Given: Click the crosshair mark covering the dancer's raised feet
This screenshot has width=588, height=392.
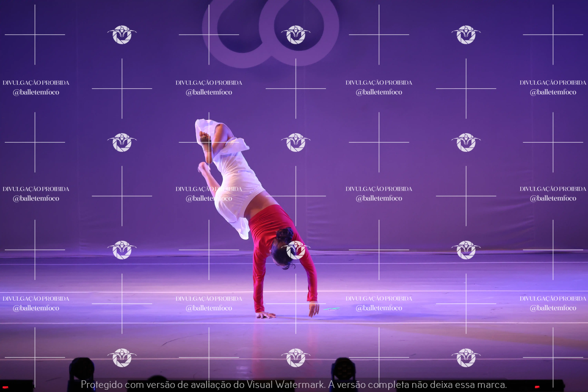Looking at the screenshot, I should click(x=209, y=142).
